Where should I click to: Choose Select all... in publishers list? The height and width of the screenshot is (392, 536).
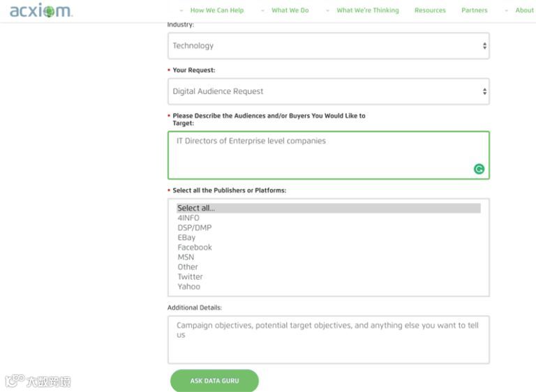196,208
